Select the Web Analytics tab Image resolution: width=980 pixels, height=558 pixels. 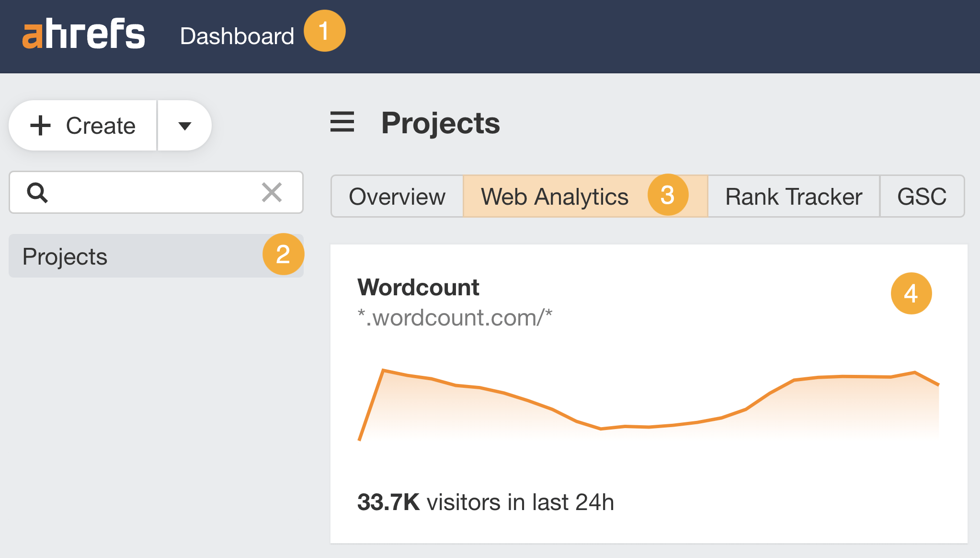point(555,196)
